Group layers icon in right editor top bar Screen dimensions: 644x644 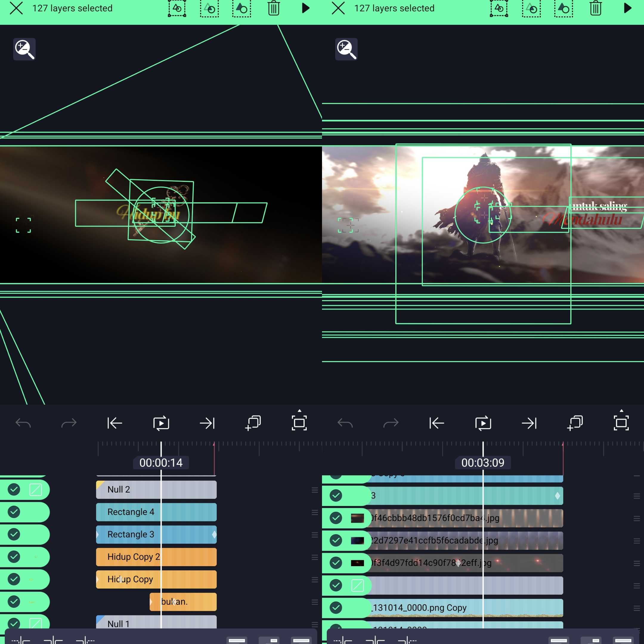pyautogui.click(x=499, y=8)
